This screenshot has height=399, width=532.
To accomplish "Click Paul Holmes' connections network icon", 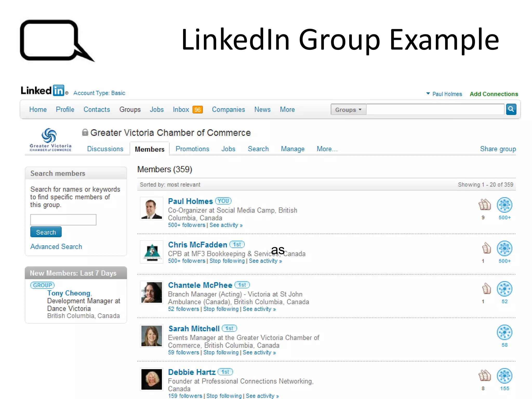I will pyautogui.click(x=504, y=205).
